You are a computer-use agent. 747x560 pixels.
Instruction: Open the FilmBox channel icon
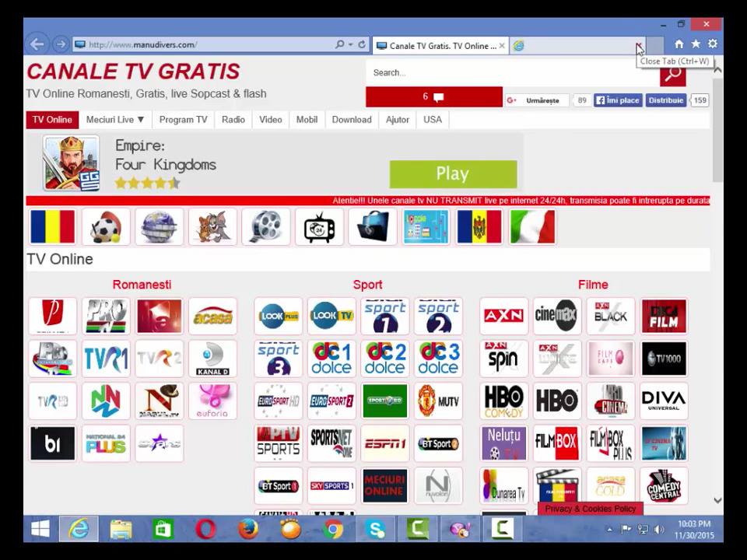pyautogui.click(x=557, y=443)
